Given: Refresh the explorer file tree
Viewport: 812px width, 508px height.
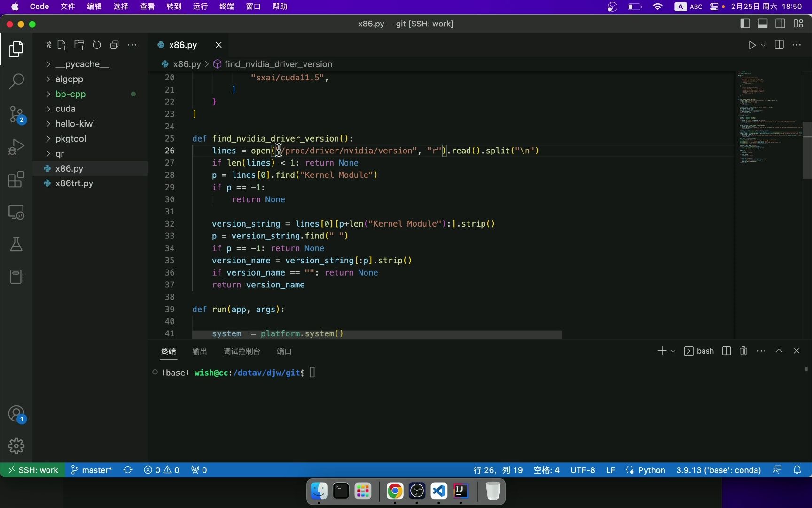Looking at the screenshot, I should click(97, 45).
